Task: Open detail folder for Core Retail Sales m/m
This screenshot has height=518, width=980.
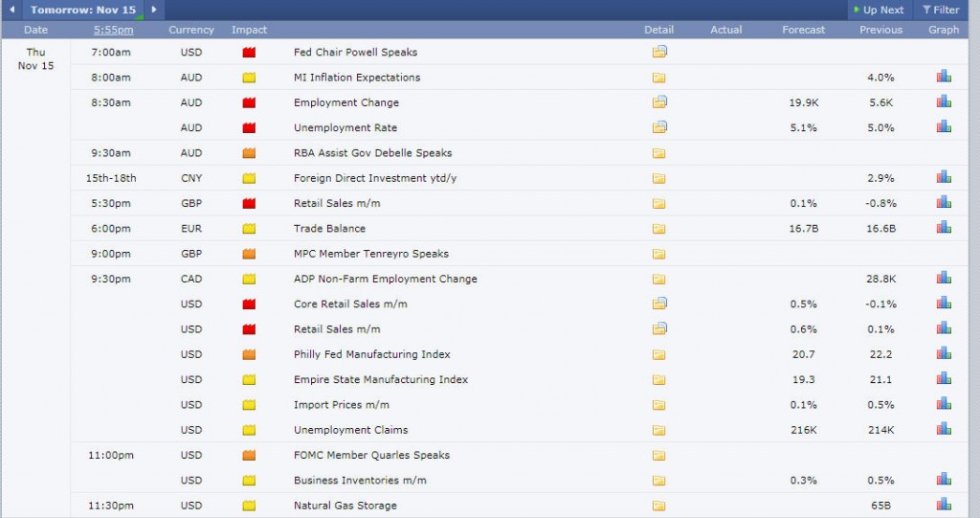Action: (659, 304)
